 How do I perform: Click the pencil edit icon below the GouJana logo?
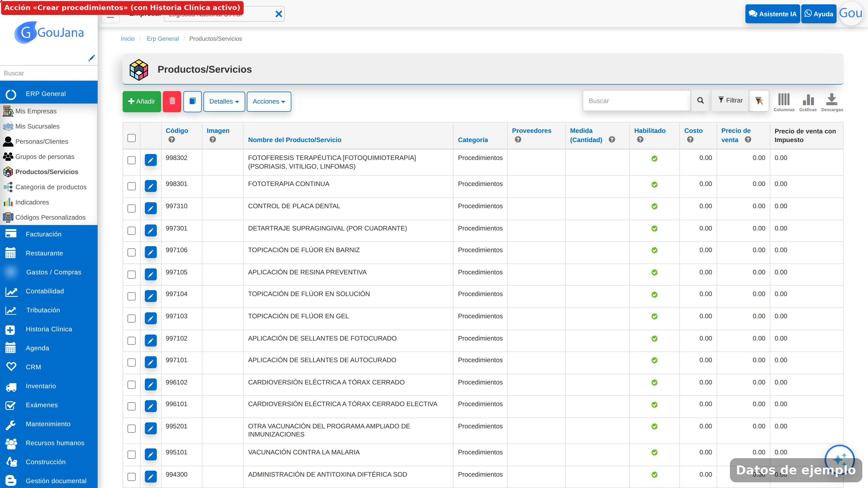91,58
